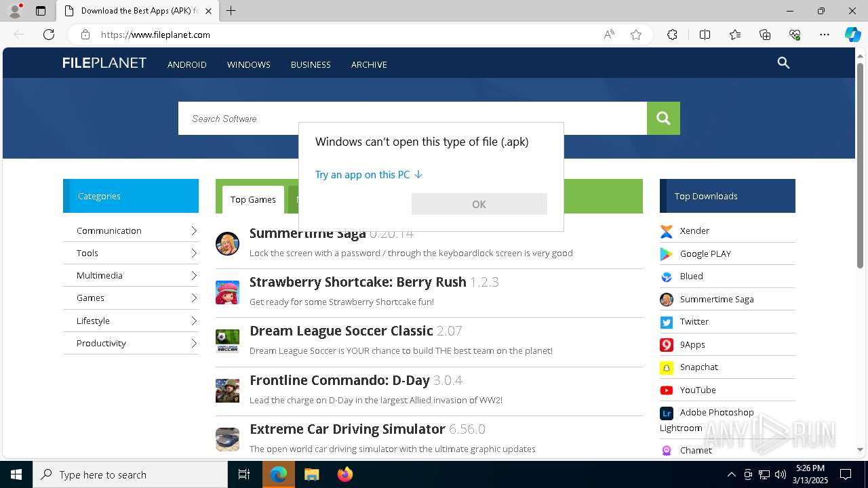Open the Read aloud icon
Screen dimensions: 868x488
pos(609,35)
